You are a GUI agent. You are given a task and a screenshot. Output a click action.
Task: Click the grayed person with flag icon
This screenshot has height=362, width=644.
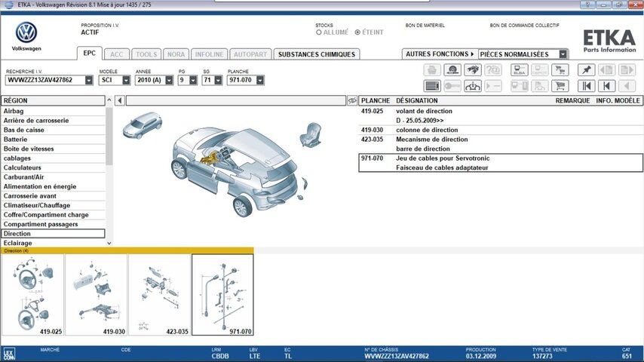coord(539,86)
